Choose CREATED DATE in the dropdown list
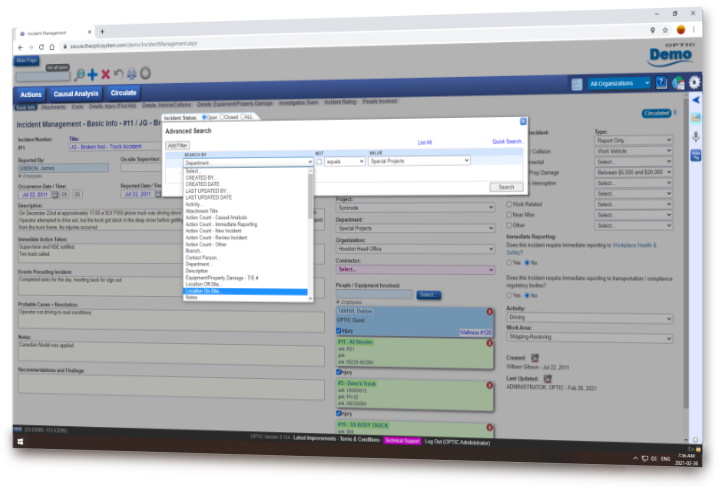 [x=203, y=184]
